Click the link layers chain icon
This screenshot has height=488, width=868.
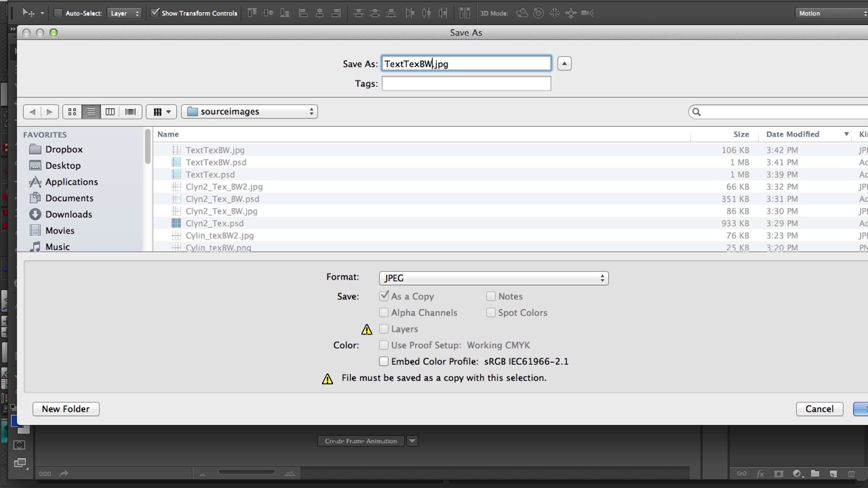coord(742,474)
